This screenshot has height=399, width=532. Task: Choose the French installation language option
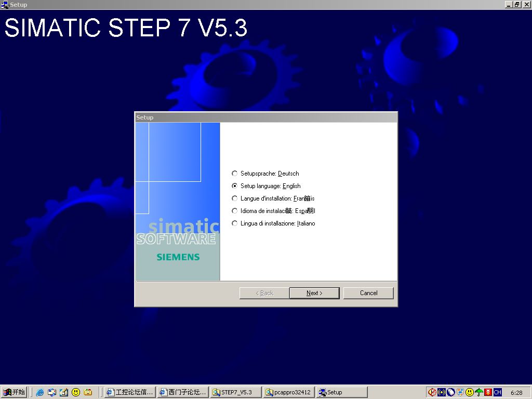click(x=234, y=198)
